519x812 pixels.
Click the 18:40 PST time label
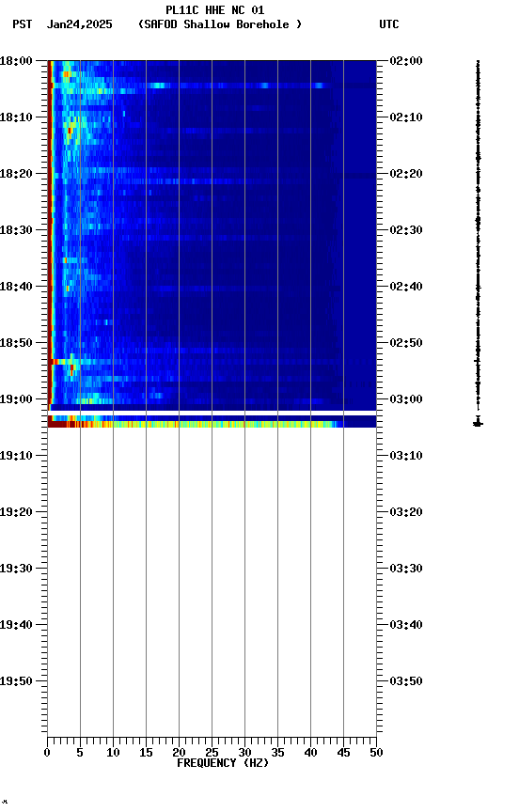point(16,287)
